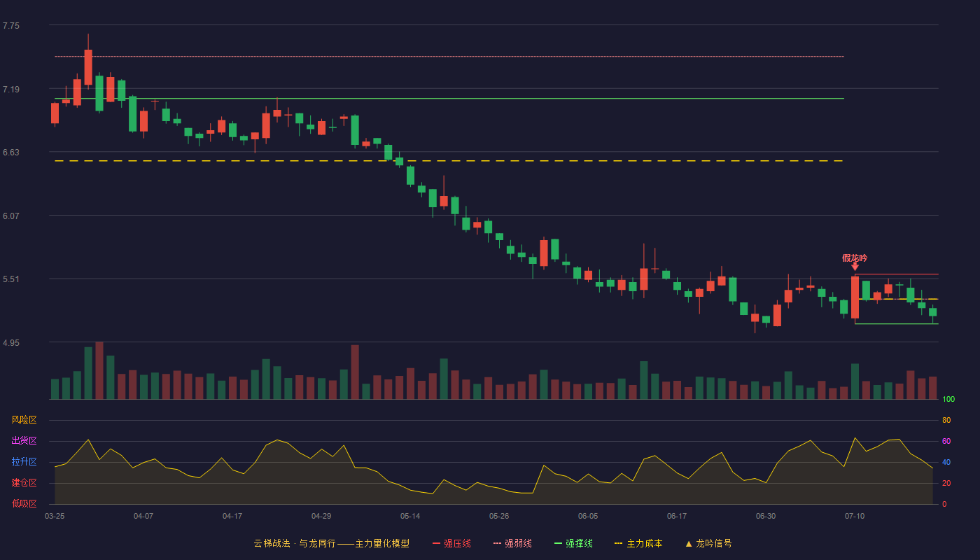Click the 100 indicator scale label

click(x=948, y=400)
